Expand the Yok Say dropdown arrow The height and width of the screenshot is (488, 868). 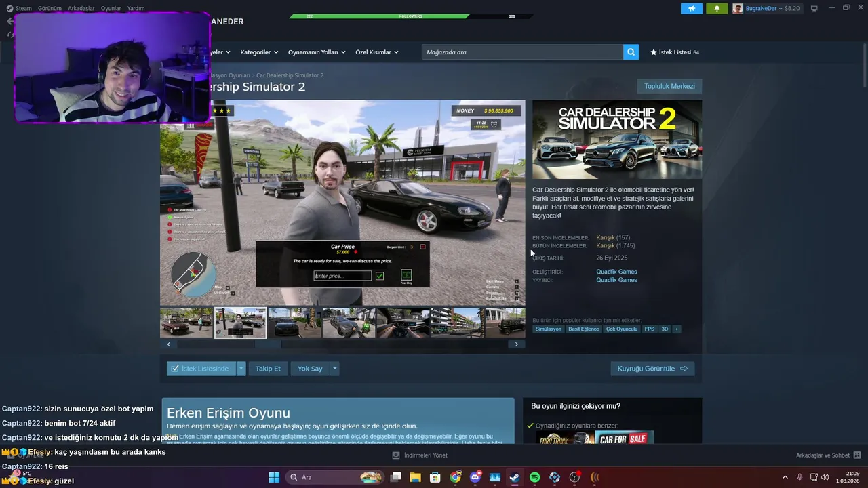(x=334, y=369)
